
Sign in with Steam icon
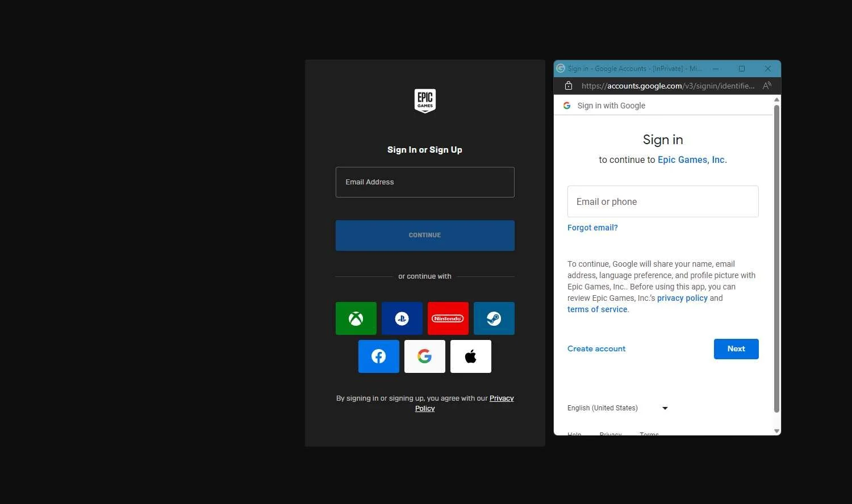pyautogui.click(x=494, y=318)
